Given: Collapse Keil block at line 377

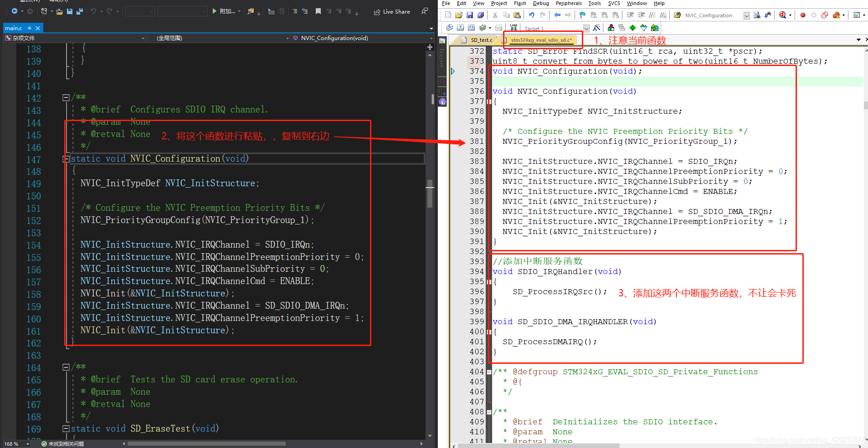Looking at the screenshot, I should [489, 102].
